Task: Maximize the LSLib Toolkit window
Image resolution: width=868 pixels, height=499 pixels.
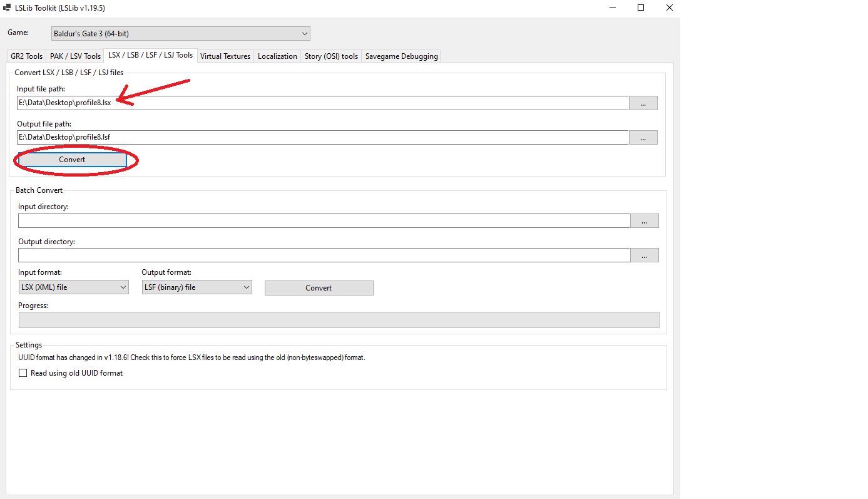Action: coord(641,8)
